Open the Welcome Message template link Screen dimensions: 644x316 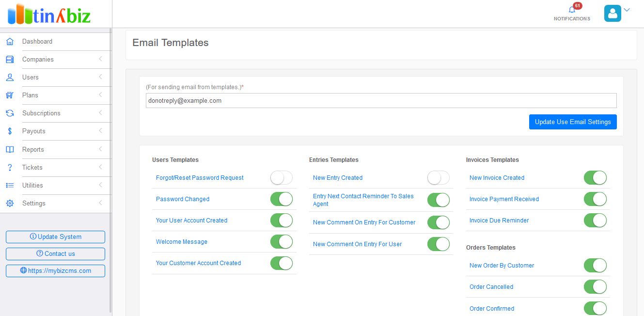coord(182,242)
